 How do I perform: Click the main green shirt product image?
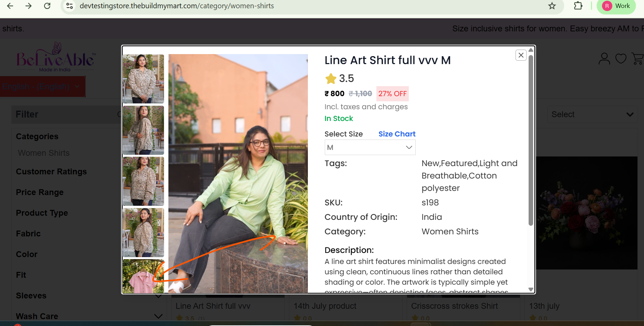point(238,174)
